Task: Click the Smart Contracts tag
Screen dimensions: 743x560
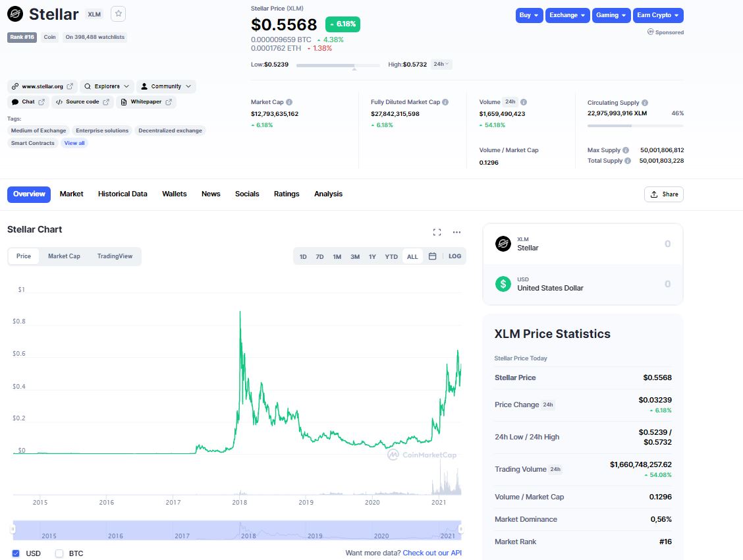Action: coord(33,143)
